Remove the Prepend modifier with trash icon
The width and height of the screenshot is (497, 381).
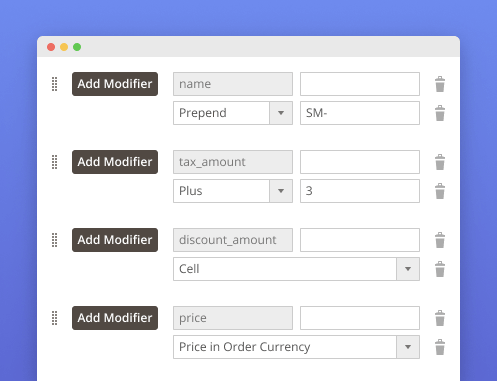click(x=440, y=113)
